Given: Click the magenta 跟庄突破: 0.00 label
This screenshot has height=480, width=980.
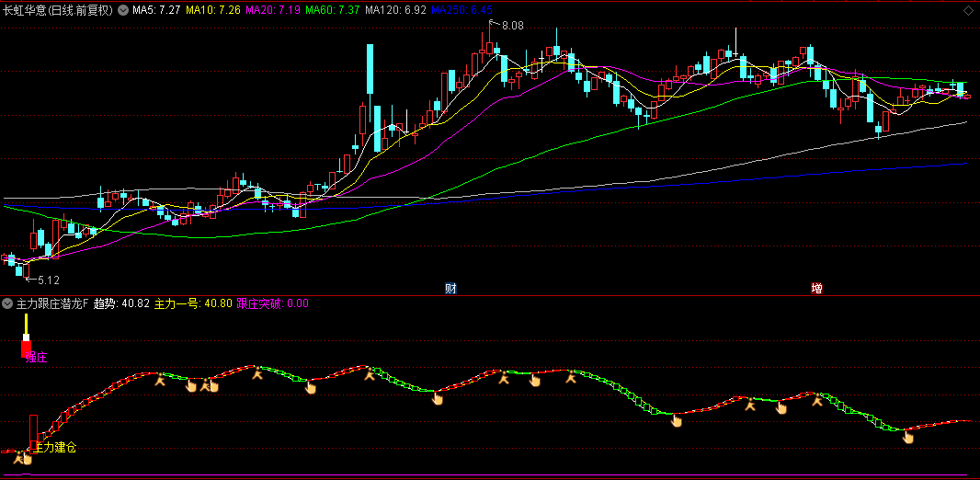Looking at the screenshot, I should [x=272, y=303].
